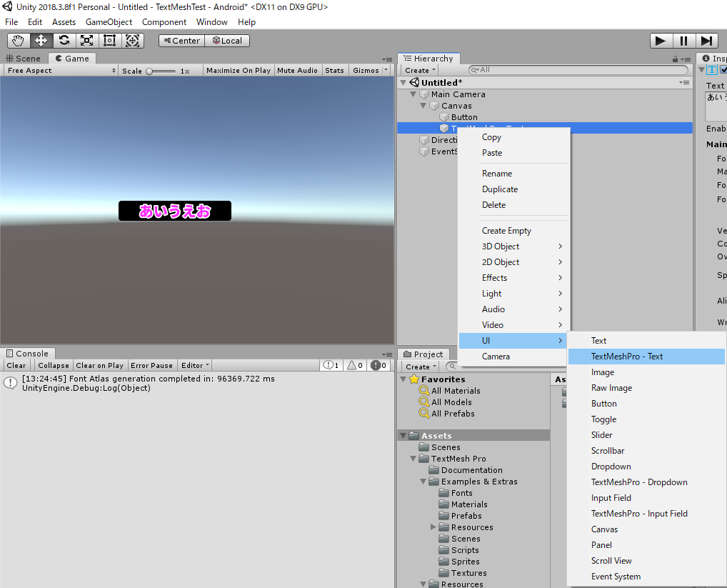Select the Hand tool

[x=19, y=41]
